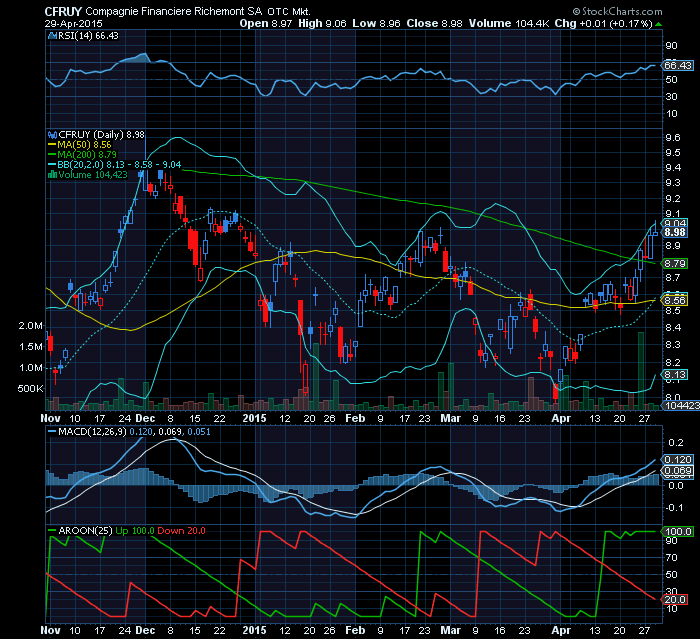Click the 9.04 upper Bollinger price tag
This screenshot has width=700, height=639.
coord(675,224)
